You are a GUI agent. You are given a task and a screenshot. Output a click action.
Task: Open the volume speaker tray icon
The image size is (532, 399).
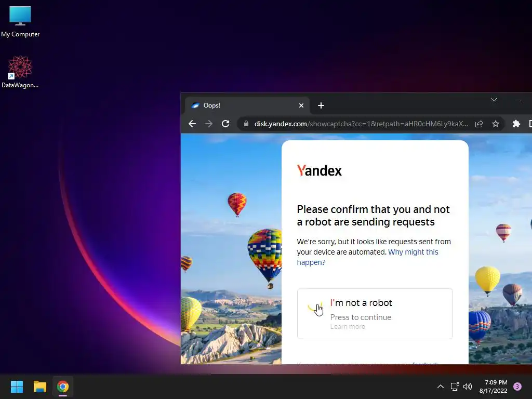click(x=468, y=387)
